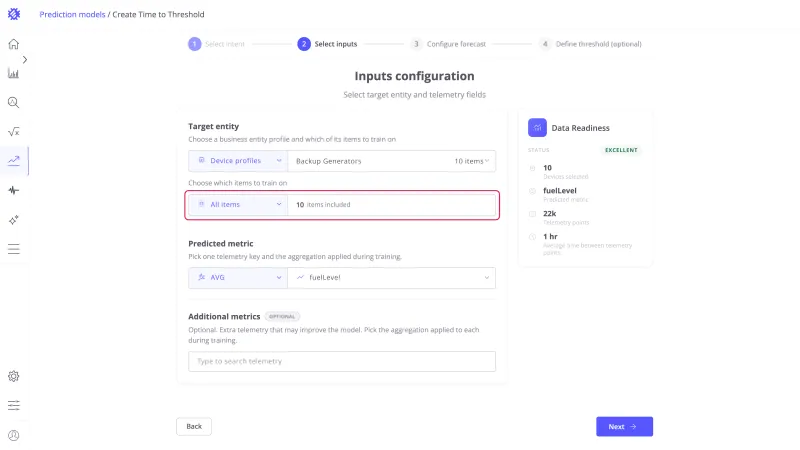The image size is (800, 450).
Task: Open the AVG aggregation dropdown
Action: point(238,278)
